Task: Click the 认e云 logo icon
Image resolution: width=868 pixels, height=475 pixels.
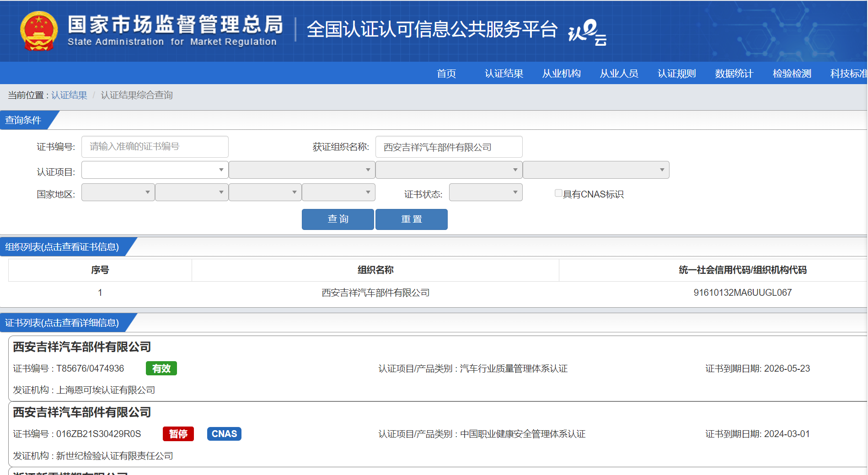Action: click(x=587, y=32)
